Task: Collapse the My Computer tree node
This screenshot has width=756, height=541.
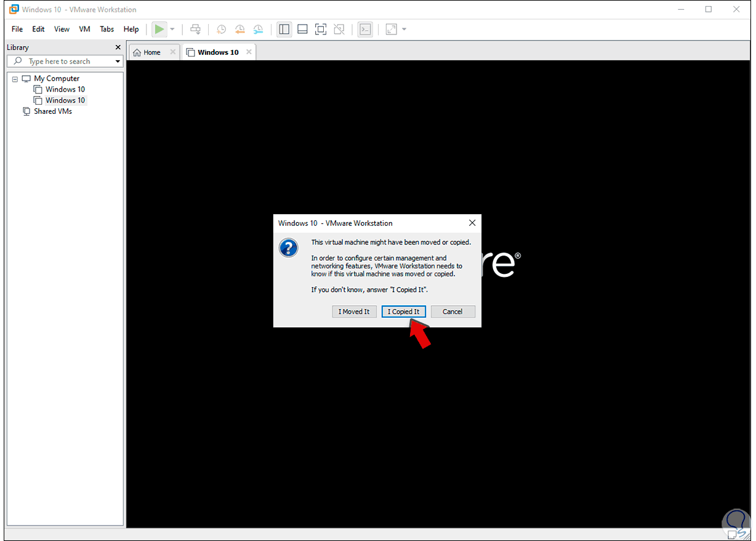Action: pyautogui.click(x=15, y=79)
